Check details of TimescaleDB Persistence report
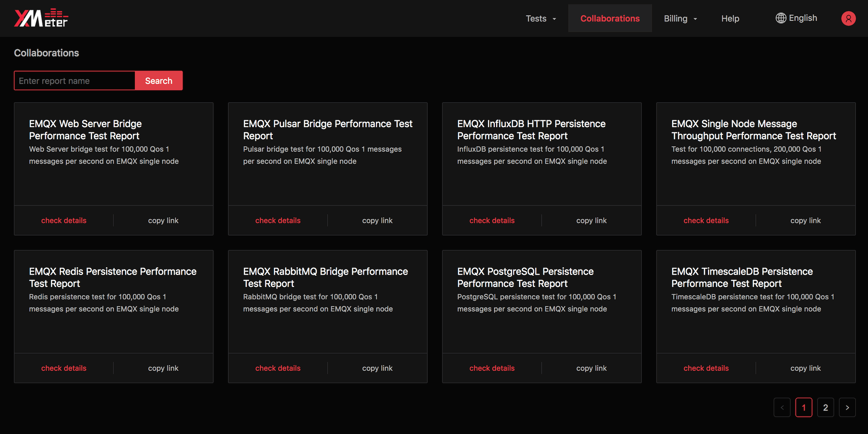The height and width of the screenshot is (434, 868). point(706,368)
